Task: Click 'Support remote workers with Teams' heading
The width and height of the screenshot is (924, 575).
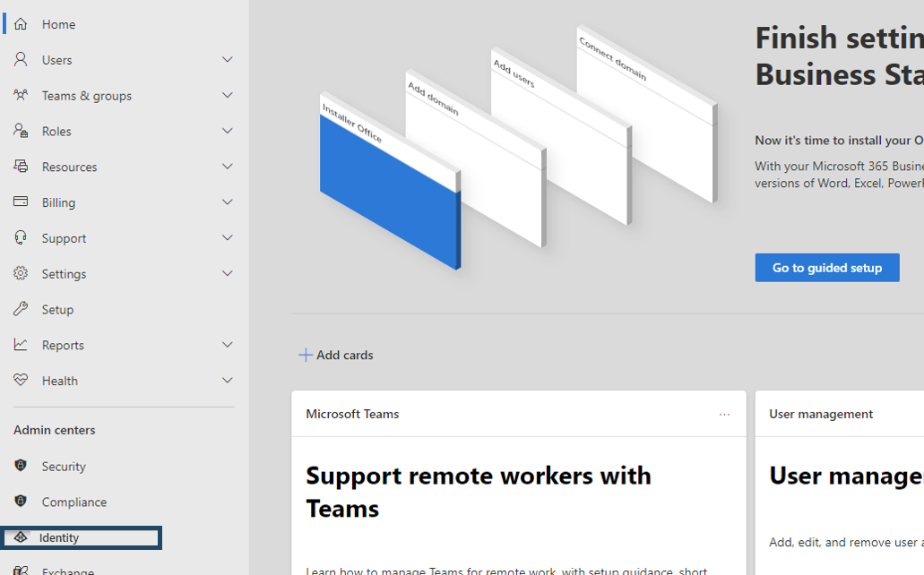Action: click(x=479, y=492)
